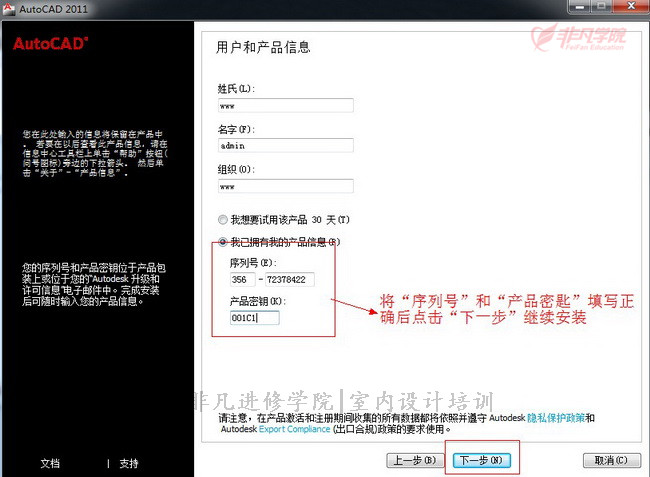Click the Back (上一步) button

[x=415, y=460]
